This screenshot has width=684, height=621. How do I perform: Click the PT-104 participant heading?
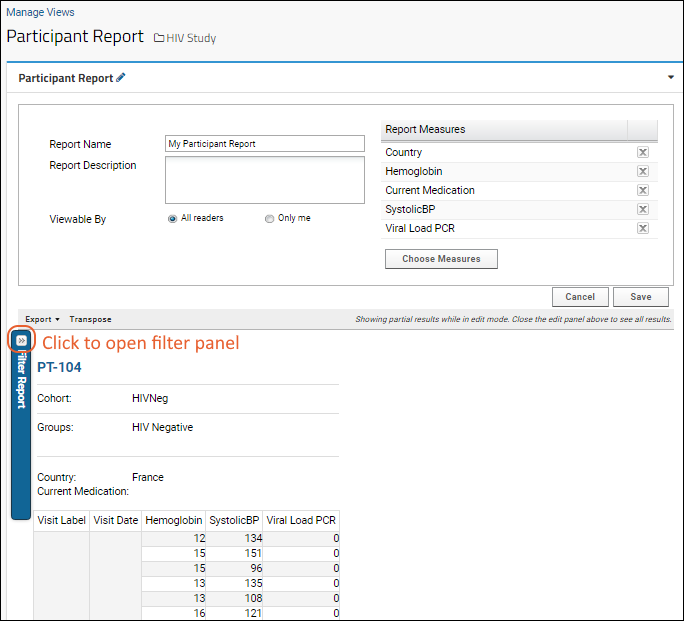point(59,367)
